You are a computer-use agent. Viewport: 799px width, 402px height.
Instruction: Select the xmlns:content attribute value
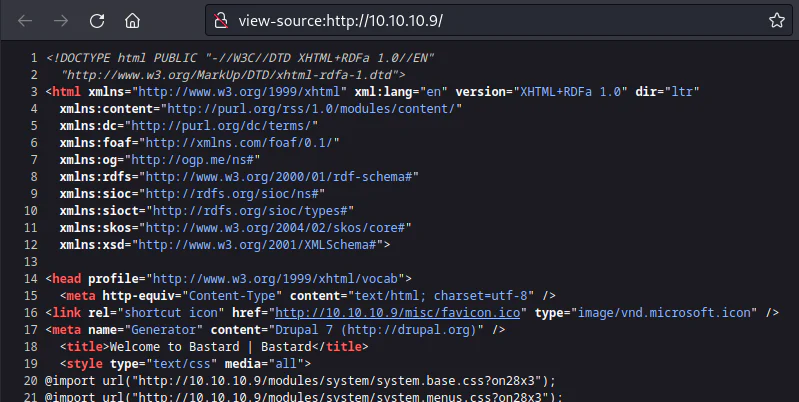pyautogui.click(x=311, y=109)
